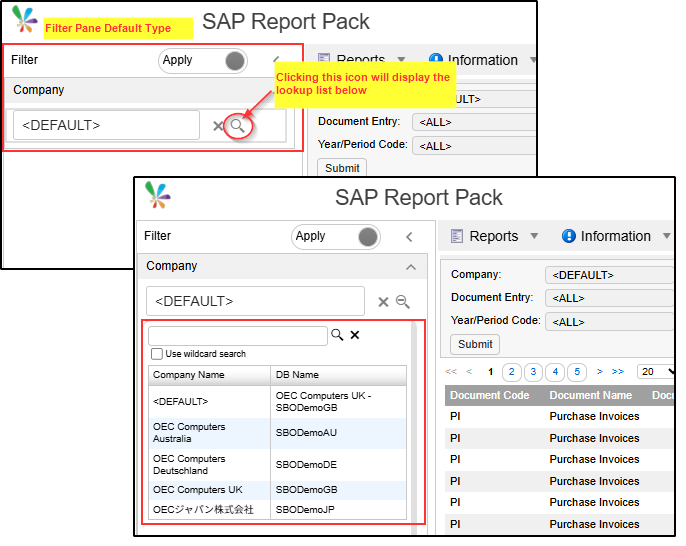686x546 pixels.
Task: Click front window <DEFAULT> company input
Action: (x=256, y=301)
